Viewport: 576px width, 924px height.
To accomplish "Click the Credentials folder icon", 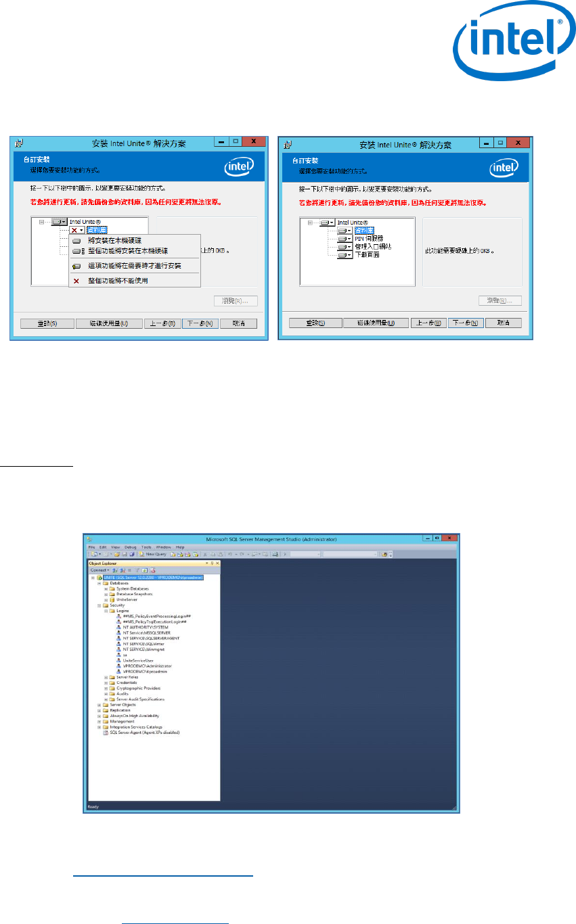I will pos(112,683).
